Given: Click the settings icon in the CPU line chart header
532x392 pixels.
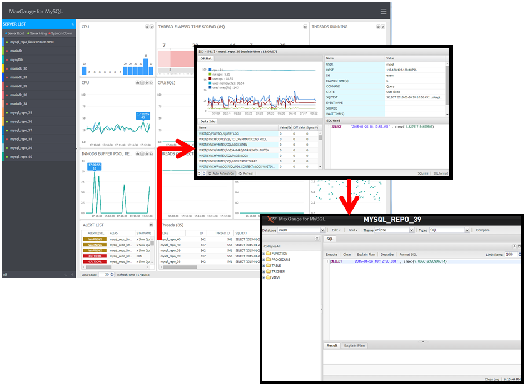Looking at the screenshot, I should pyautogui.click(x=147, y=83).
